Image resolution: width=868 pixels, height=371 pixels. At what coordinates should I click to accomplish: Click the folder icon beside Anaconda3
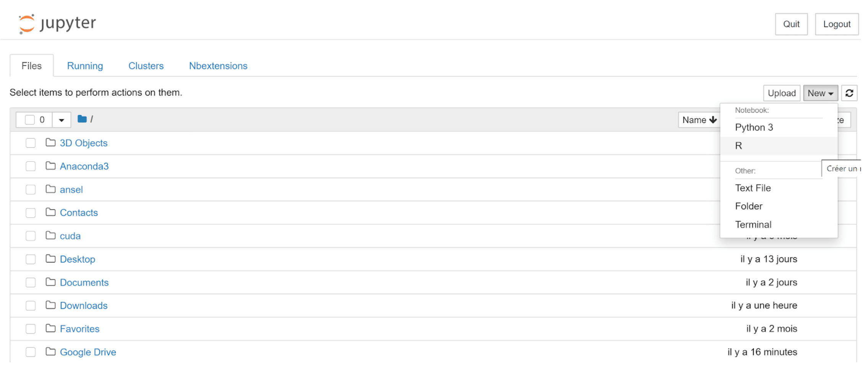coord(50,166)
